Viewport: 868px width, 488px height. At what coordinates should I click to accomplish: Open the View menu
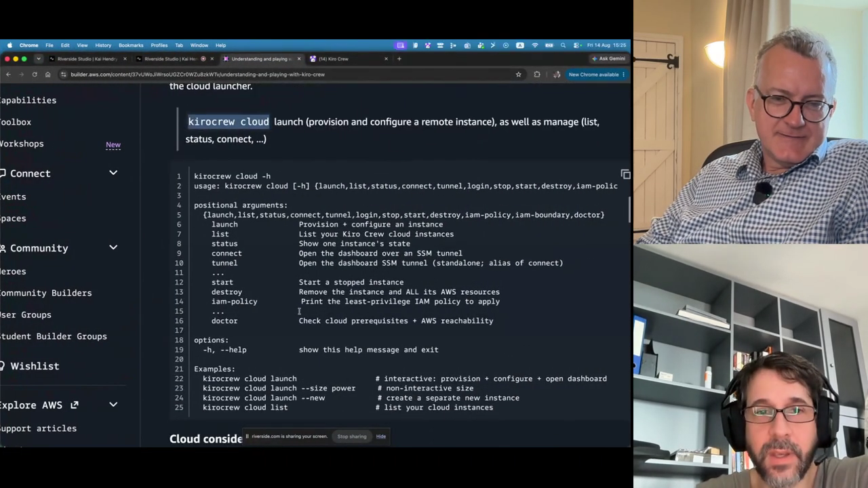point(82,45)
